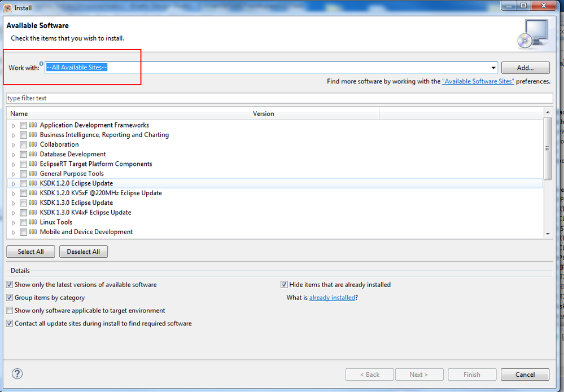Image resolution: width=564 pixels, height=392 pixels.
Task: Expand the Linux Tools category
Action: [14, 223]
